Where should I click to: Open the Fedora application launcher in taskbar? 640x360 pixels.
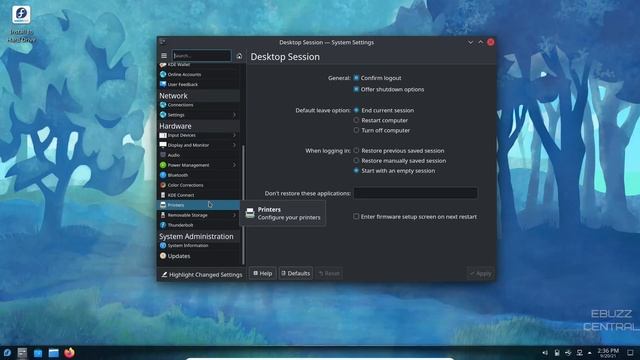tap(7, 353)
